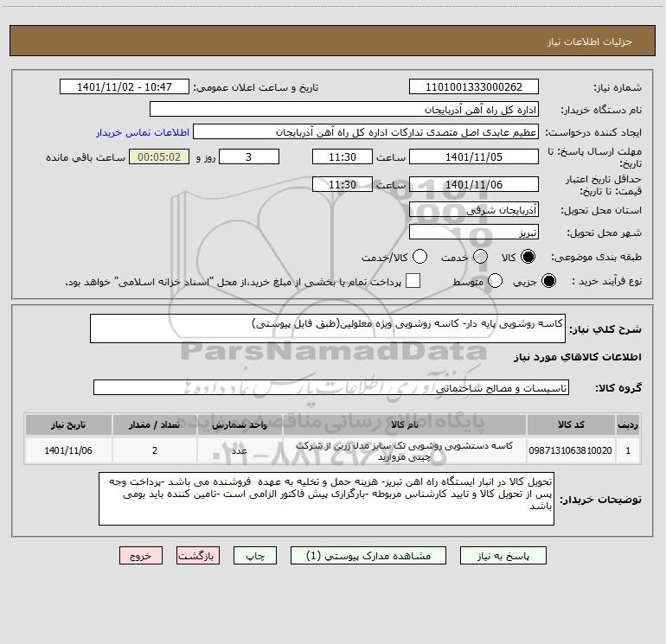Select the متوسط purchase type radio
The height and width of the screenshot is (644, 666).
pyautogui.click(x=496, y=281)
